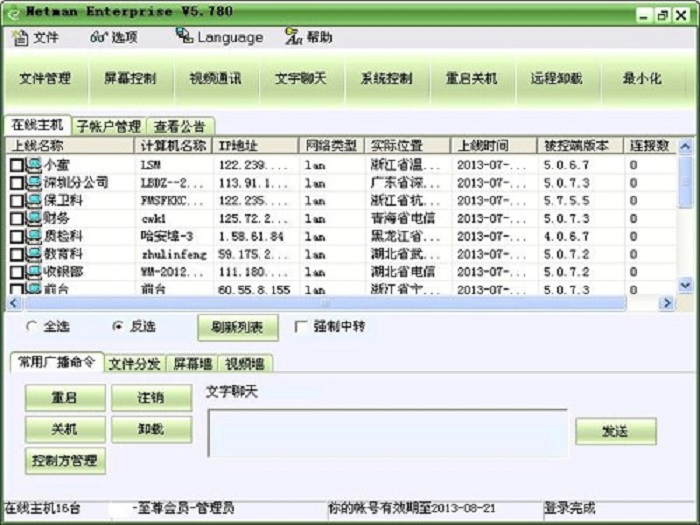Sort by IP地址 column header
This screenshot has width=700, height=525.
[x=255, y=146]
